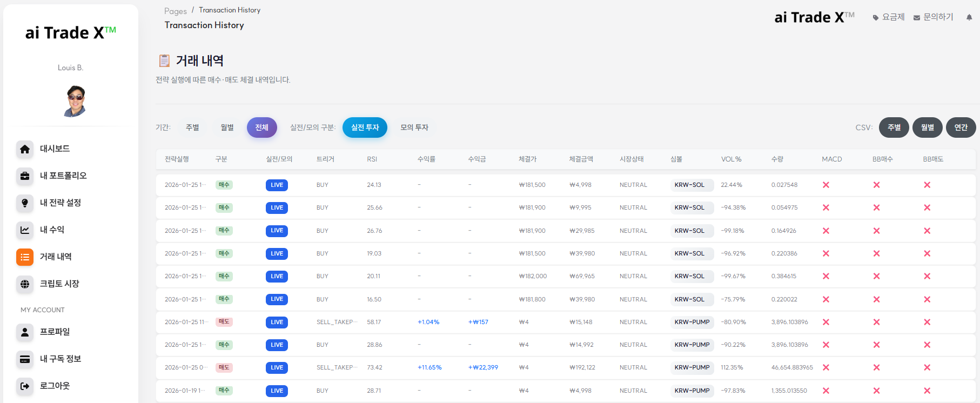Open 대시보드 menu item
This screenshot has width=980, height=403.
(55, 149)
